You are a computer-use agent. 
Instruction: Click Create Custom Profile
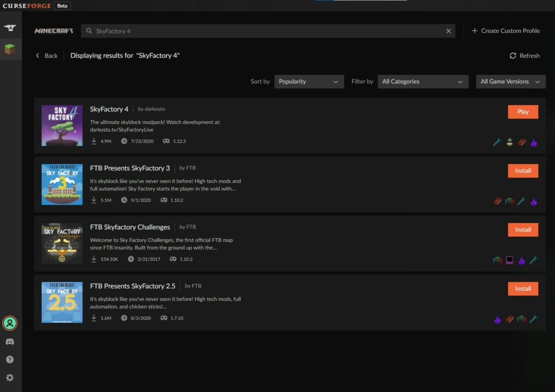click(x=506, y=31)
